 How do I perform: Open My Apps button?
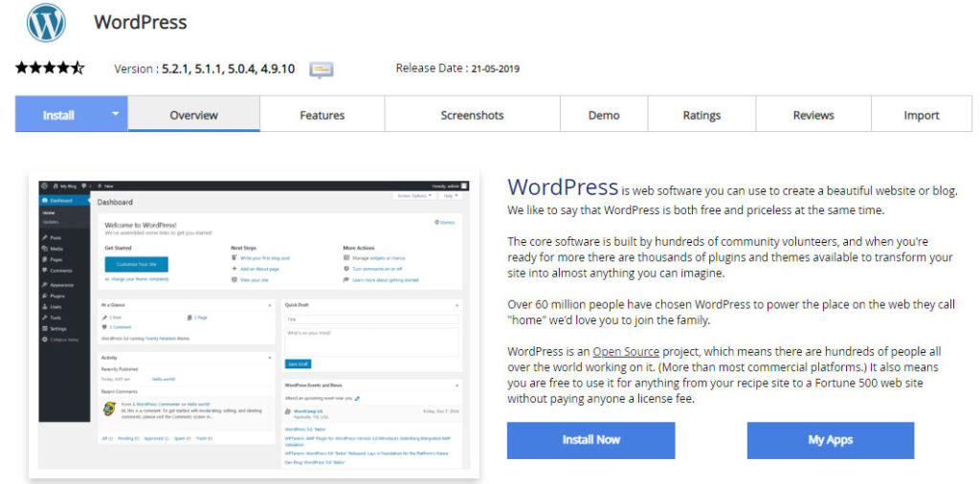tap(831, 440)
